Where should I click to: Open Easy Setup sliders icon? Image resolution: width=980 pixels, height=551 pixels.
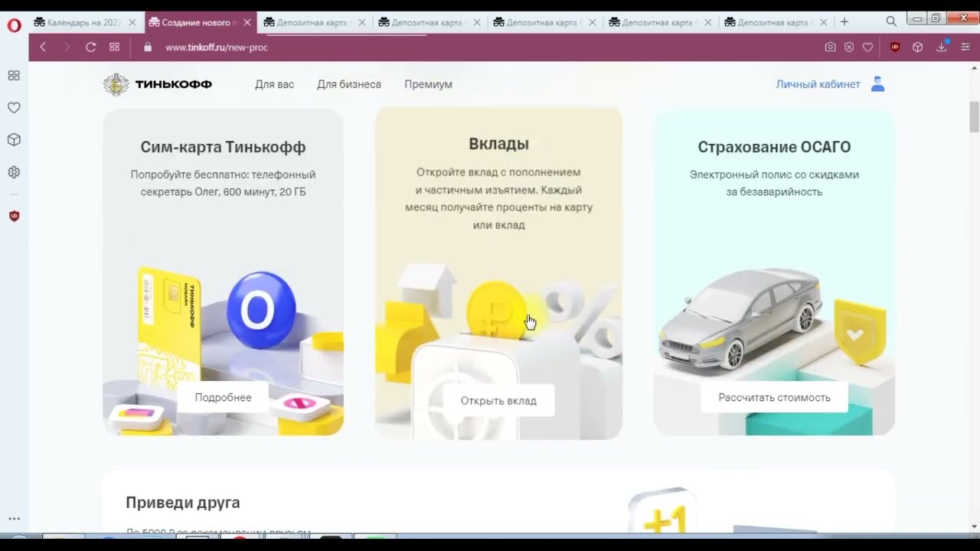pos(965,47)
